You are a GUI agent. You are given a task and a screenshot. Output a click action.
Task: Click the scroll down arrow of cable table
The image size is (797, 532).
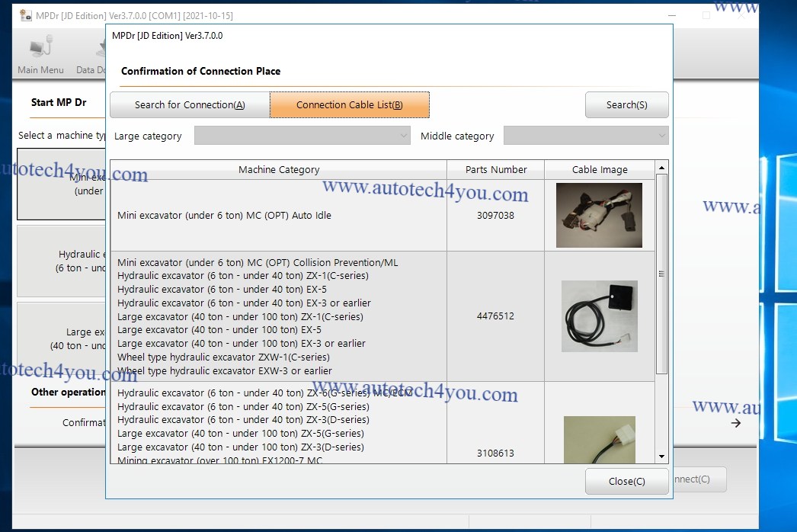point(661,457)
